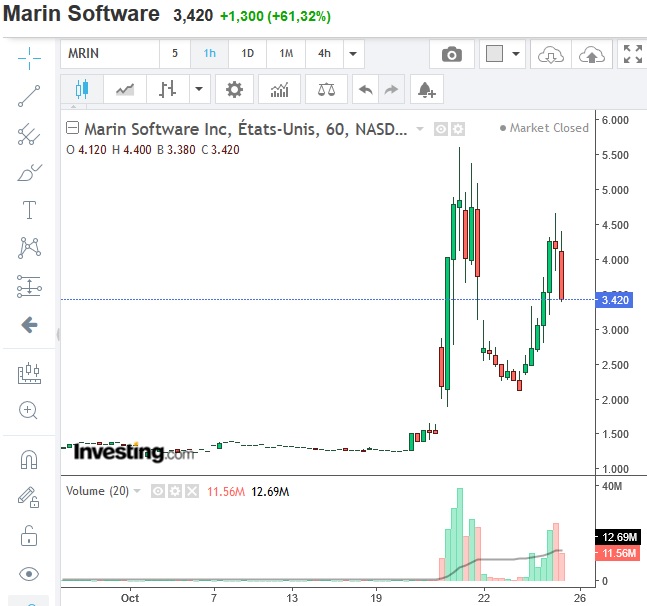
Task: Collapse the left drawing toolbar handle
Action: click(x=58, y=334)
